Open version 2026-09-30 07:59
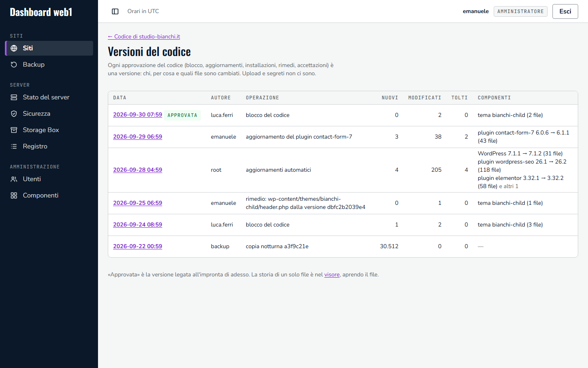 click(138, 115)
